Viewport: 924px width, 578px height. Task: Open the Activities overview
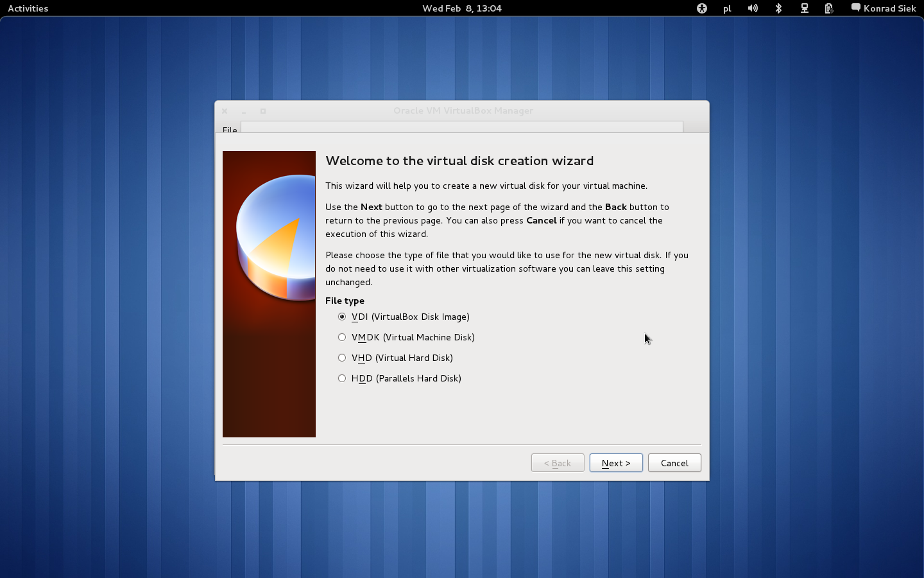[28, 8]
